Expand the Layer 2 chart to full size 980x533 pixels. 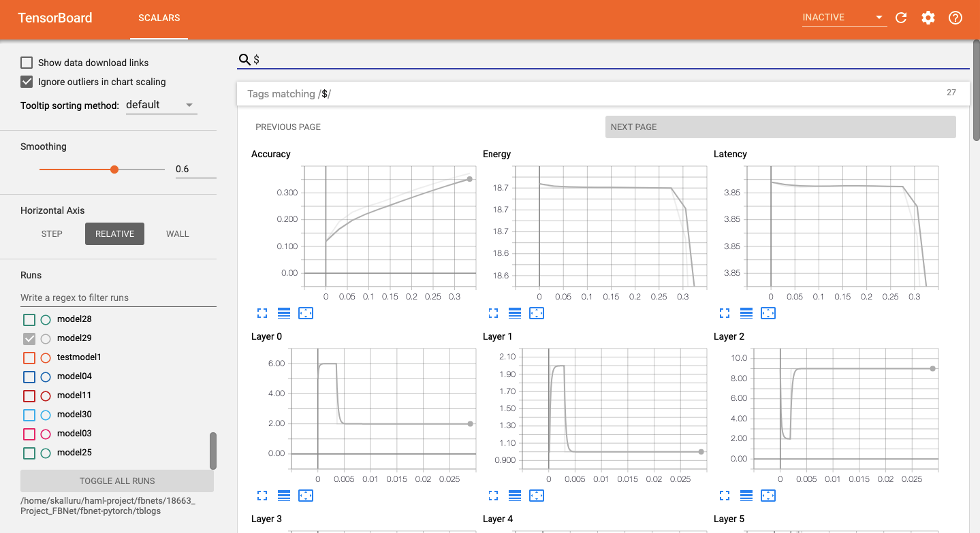pyautogui.click(x=725, y=496)
